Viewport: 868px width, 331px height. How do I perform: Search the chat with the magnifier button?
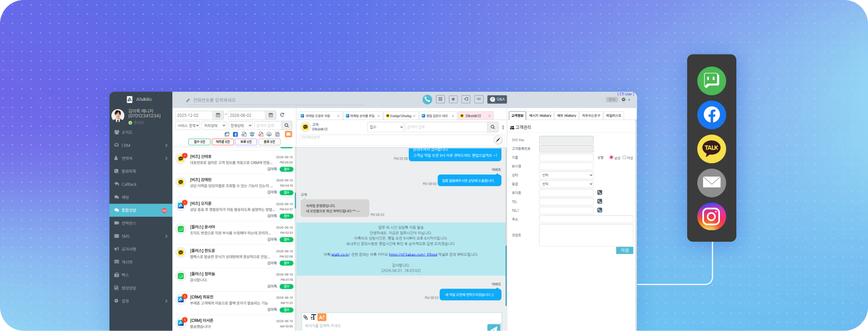click(492, 127)
